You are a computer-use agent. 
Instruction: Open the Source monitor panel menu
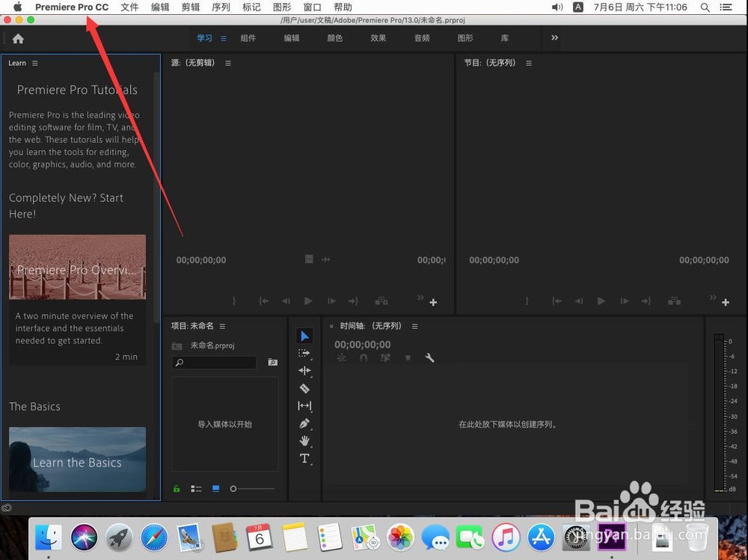(x=228, y=63)
